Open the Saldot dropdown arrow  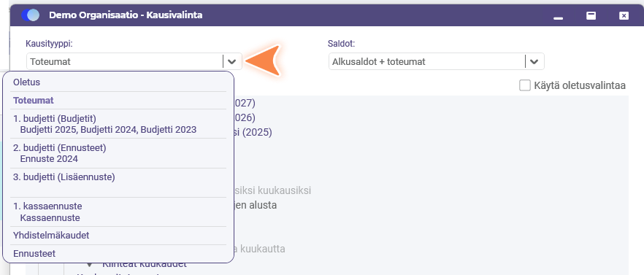pos(534,61)
